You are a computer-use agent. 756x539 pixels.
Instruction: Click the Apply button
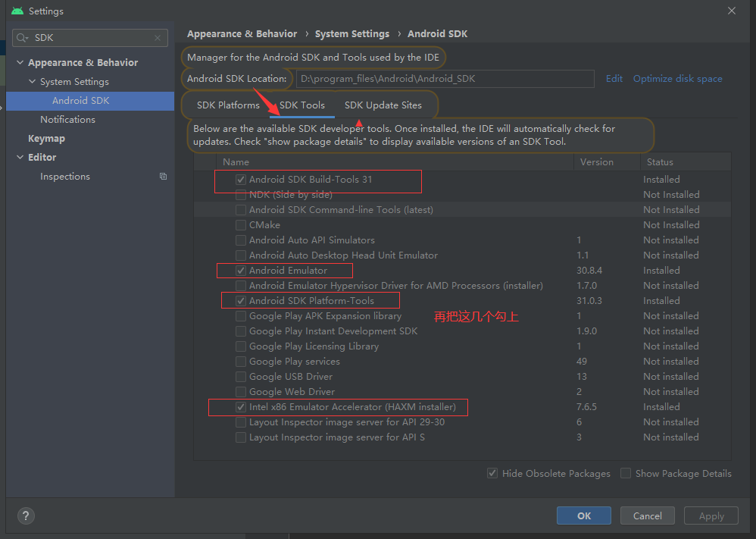point(711,515)
